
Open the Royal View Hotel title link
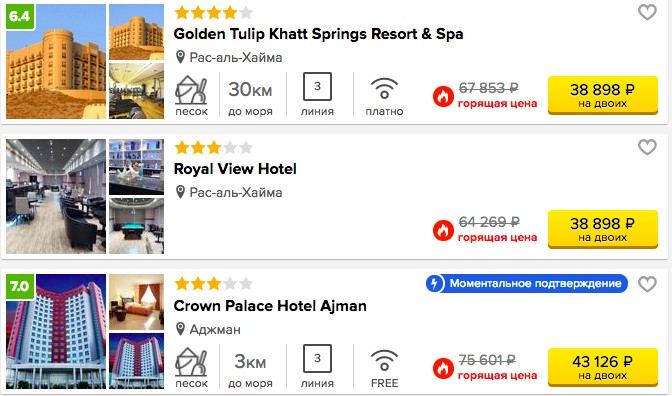pos(235,169)
